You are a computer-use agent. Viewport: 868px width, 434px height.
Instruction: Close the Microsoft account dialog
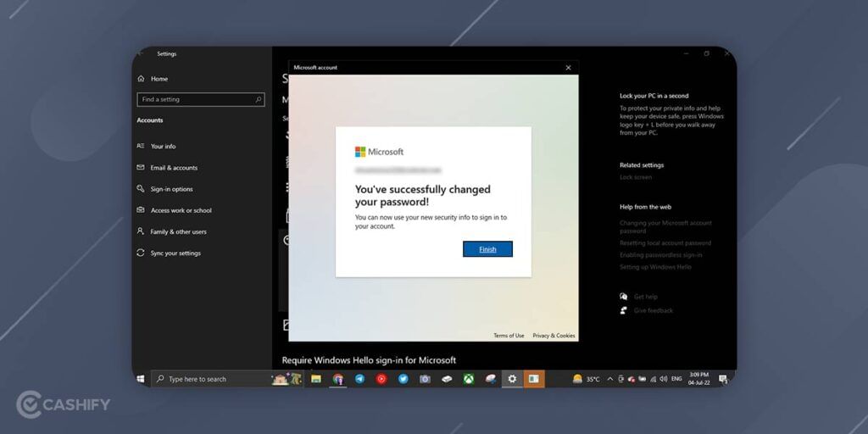568,68
